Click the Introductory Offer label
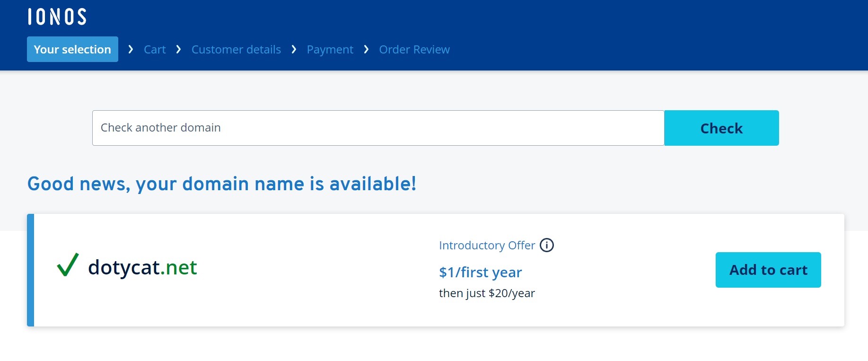This screenshot has height=361, width=868. [487, 245]
